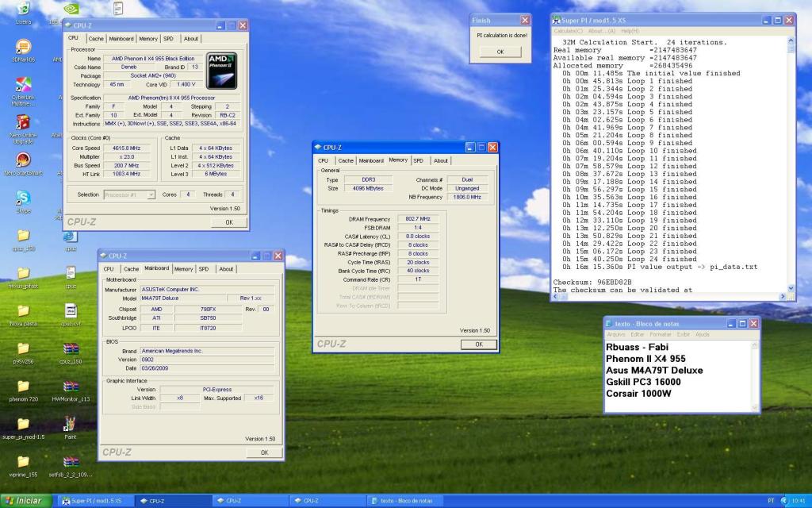Viewport: 812px width, 508px height.
Task: Open the cpuz_150 RAR archive icon
Action: coord(71,348)
